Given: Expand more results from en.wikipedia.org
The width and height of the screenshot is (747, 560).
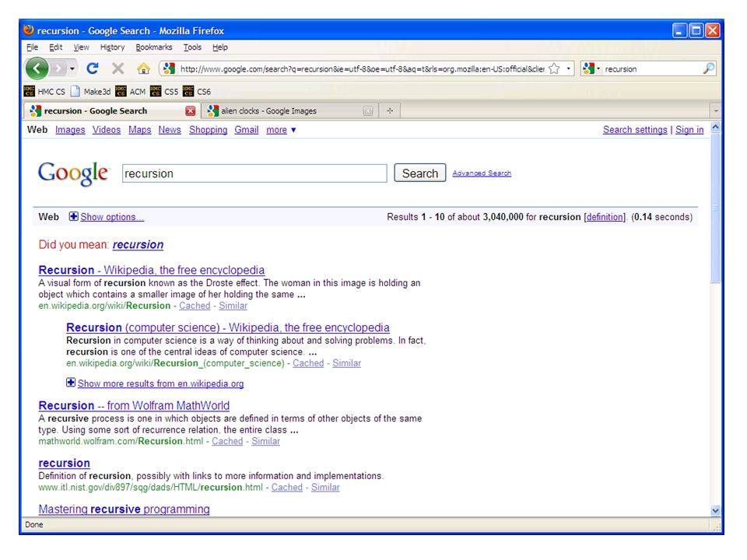Looking at the screenshot, I should coord(155,383).
